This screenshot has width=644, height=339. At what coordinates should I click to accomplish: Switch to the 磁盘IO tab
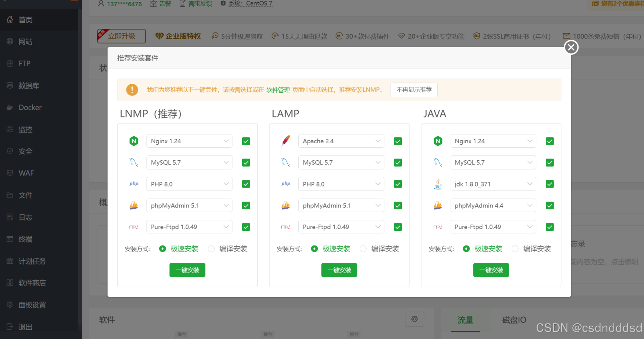(x=514, y=320)
